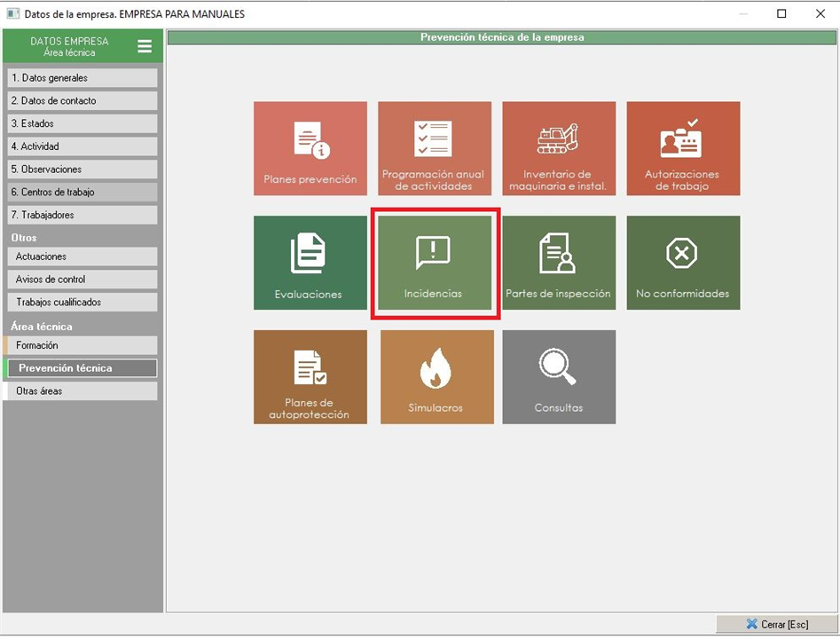Open the Incidencias tile
This screenshot has height=639, width=840.
pyautogui.click(x=434, y=263)
